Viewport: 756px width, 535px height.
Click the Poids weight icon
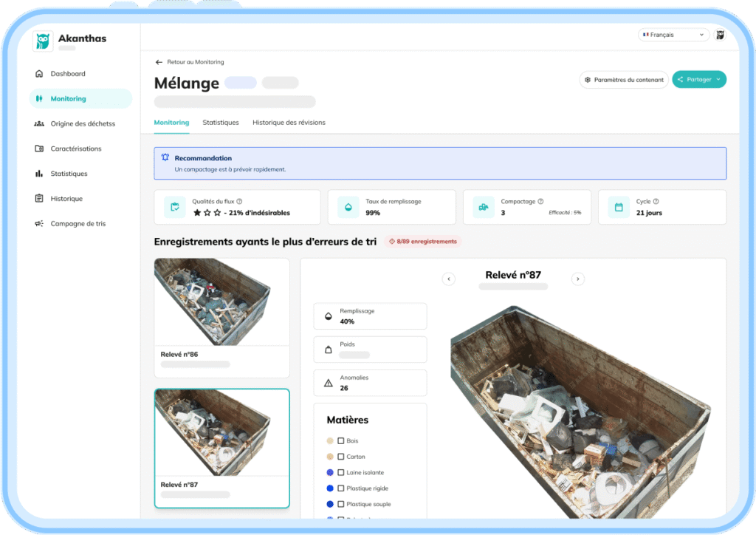pos(329,350)
